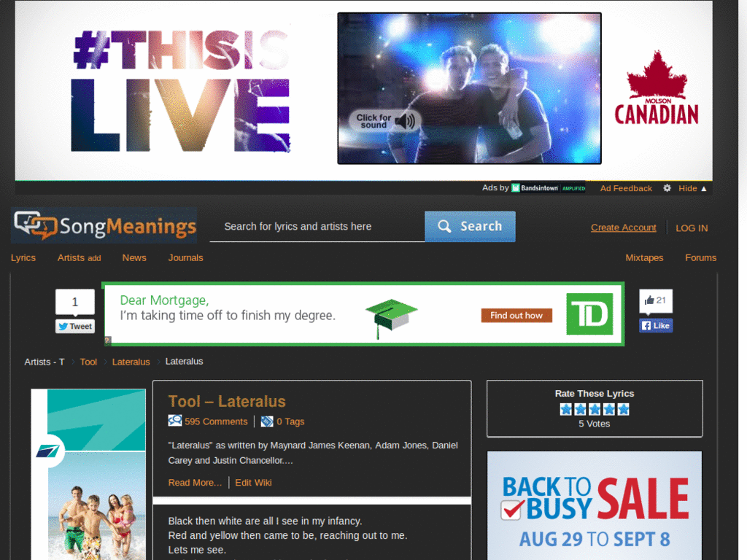Open the News menu item
This screenshot has width=747, height=560.
[x=134, y=257]
